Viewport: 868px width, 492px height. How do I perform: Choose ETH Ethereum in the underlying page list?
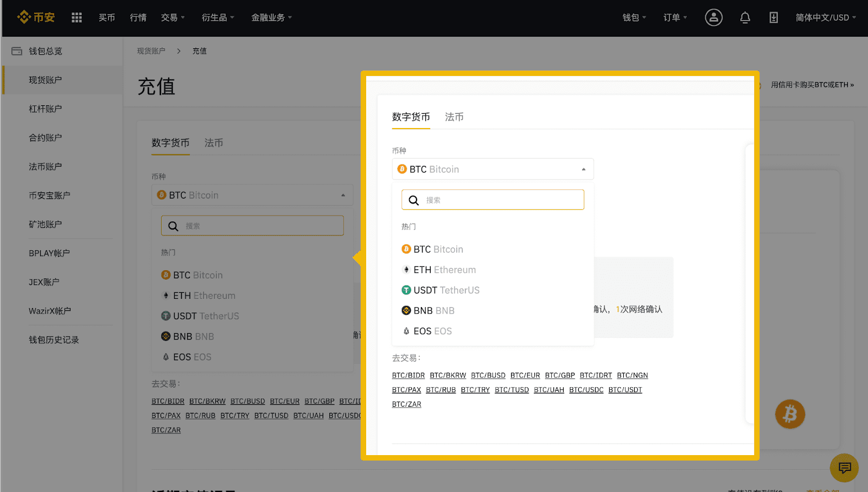[199, 296]
